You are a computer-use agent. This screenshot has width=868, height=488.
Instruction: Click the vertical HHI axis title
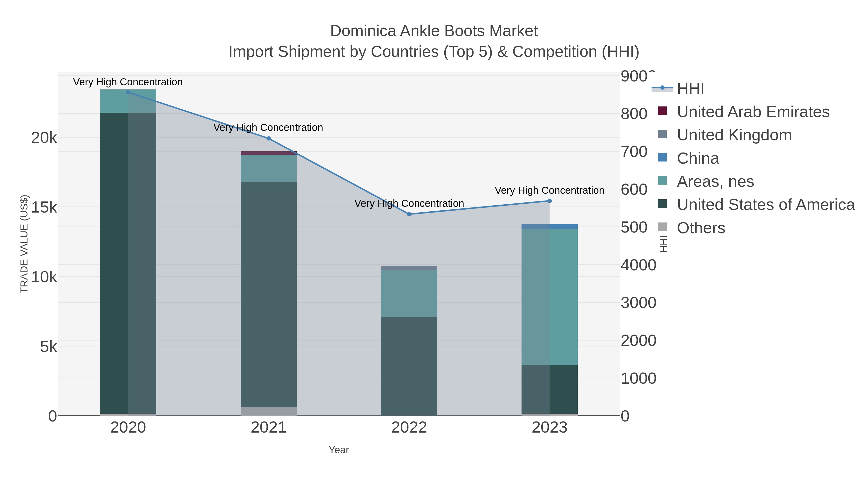tap(664, 244)
